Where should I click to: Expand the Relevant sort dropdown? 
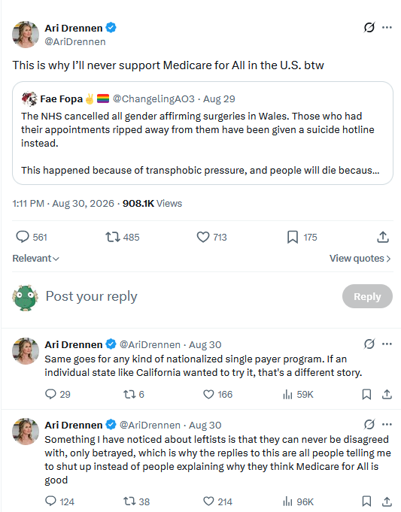click(x=36, y=258)
